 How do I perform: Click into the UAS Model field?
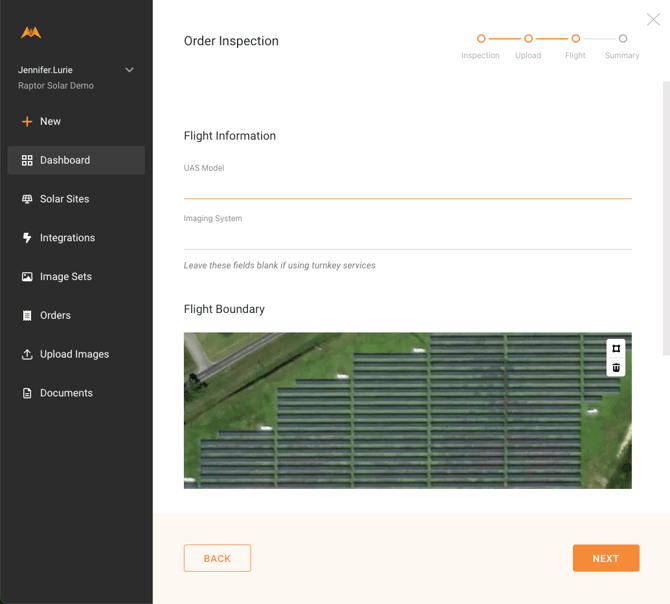407,187
